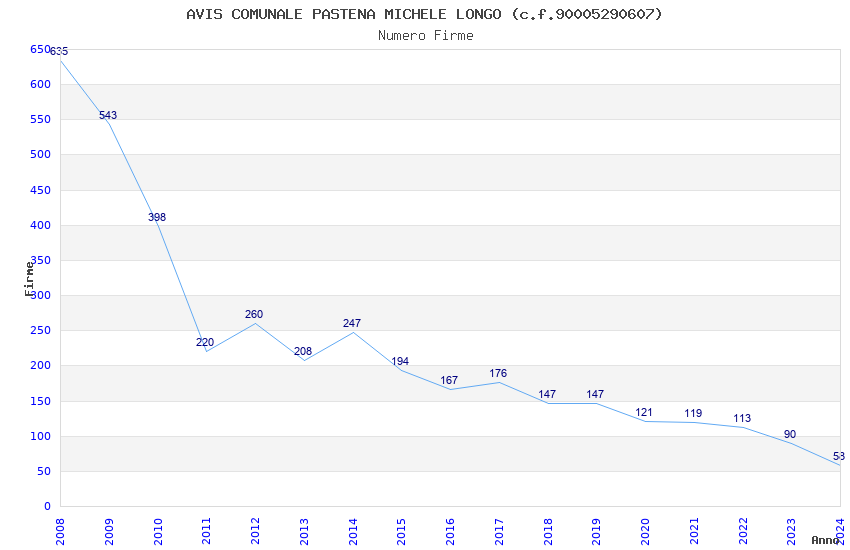Click the x-axis year 2019
Image resolution: width=850 pixels, height=550 pixels.
pyautogui.click(x=596, y=531)
